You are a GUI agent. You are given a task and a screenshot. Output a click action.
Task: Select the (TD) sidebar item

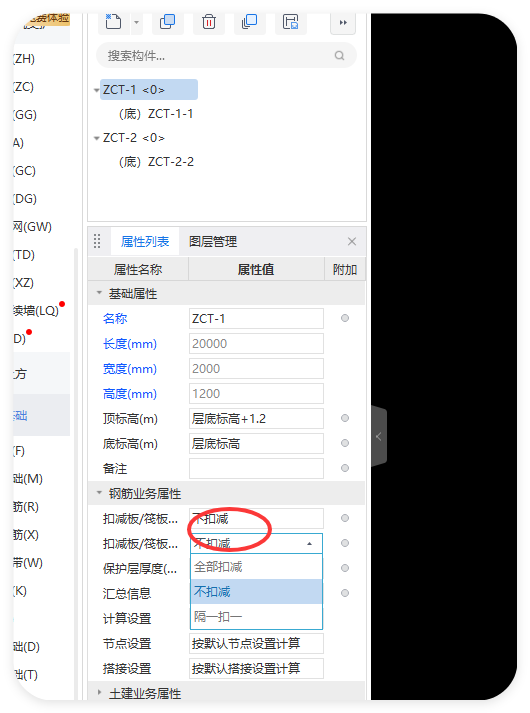point(24,255)
